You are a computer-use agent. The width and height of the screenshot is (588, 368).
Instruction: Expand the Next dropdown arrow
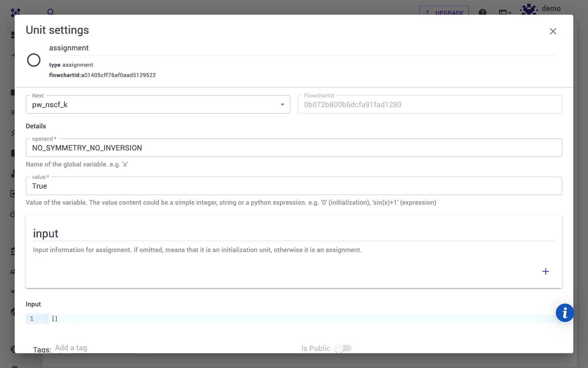pos(282,105)
